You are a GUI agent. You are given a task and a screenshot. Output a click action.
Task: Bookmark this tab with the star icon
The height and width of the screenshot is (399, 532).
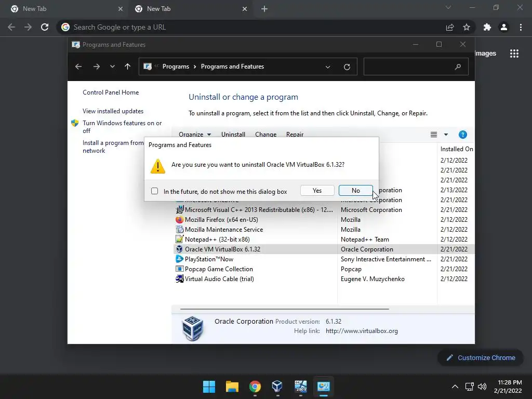[x=467, y=27]
